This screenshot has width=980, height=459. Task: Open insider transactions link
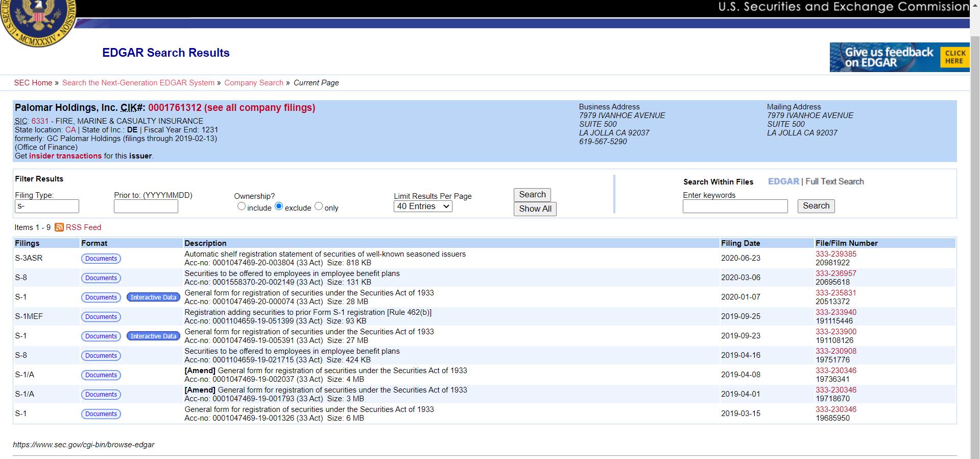[65, 156]
